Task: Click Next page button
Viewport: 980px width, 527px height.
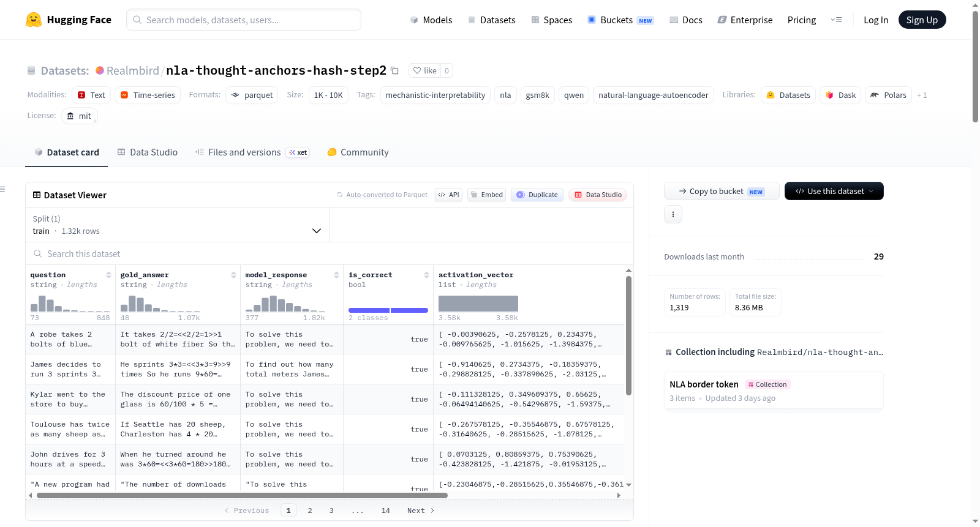Action: (x=421, y=510)
